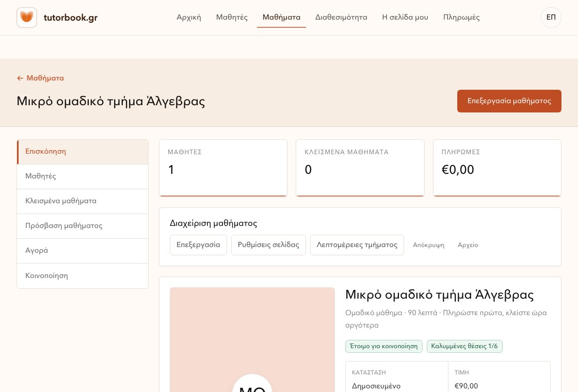Open the Πληρωμές navigation item
Image resolution: width=578 pixels, height=392 pixels.
click(x=461, y=18)
